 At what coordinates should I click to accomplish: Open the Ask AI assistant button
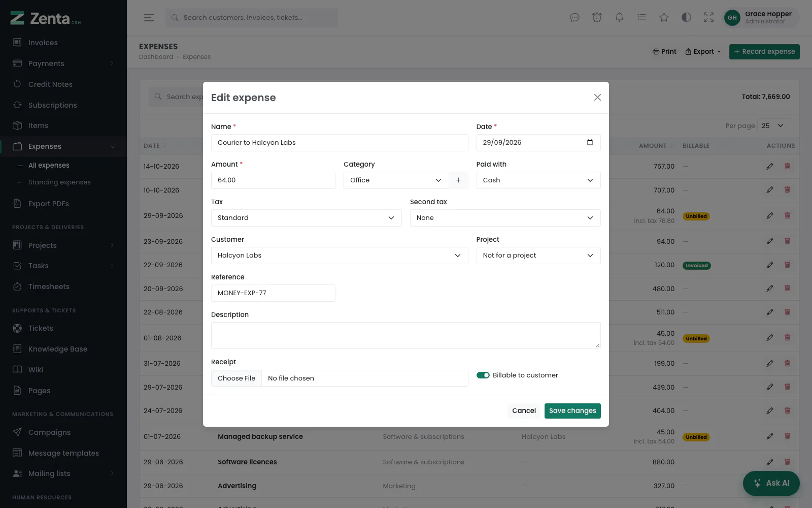[x=771, y=483]
